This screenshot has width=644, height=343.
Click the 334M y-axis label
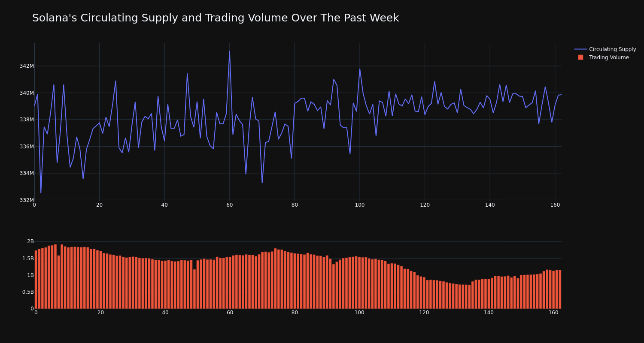[x=27, y=173]
